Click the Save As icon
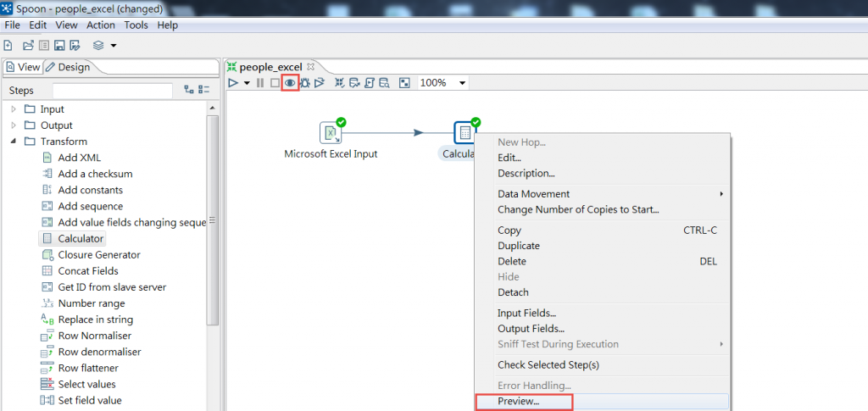Image resolution: width=868 pixels, height=411 pixels. (x=75, y=46)
